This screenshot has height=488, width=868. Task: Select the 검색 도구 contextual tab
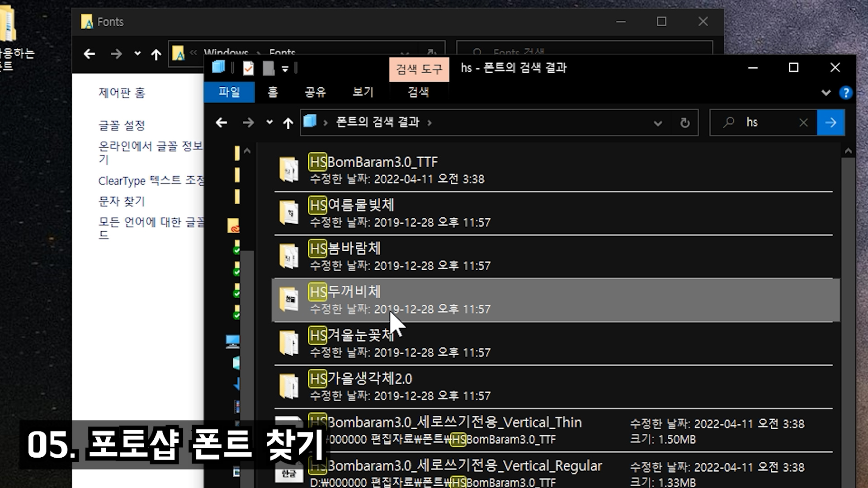(419, 69)
